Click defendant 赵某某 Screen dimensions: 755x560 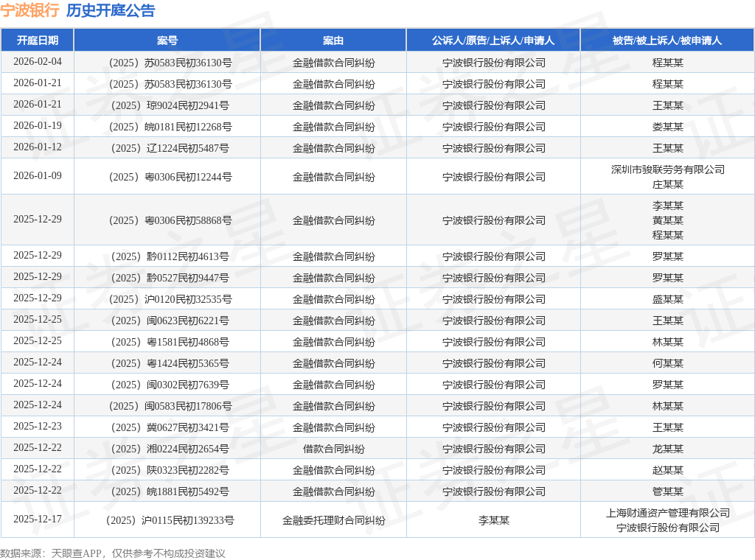tap(667, 470)
